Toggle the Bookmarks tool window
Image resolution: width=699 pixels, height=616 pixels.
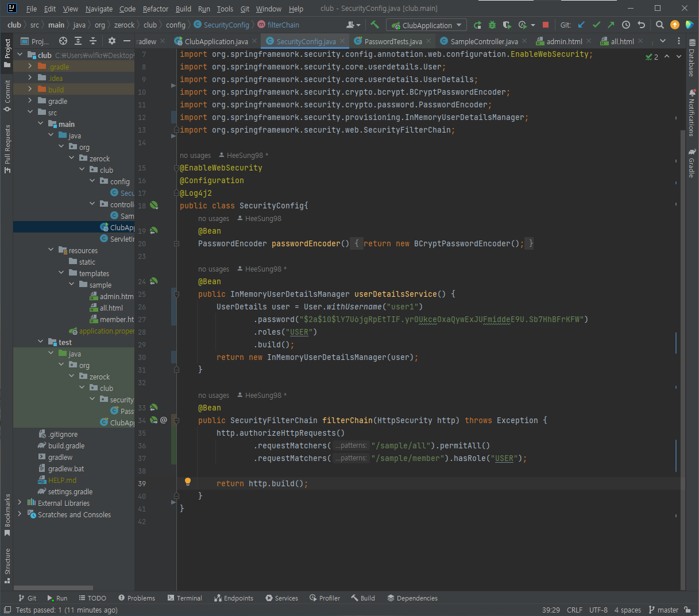click(7, 515)
